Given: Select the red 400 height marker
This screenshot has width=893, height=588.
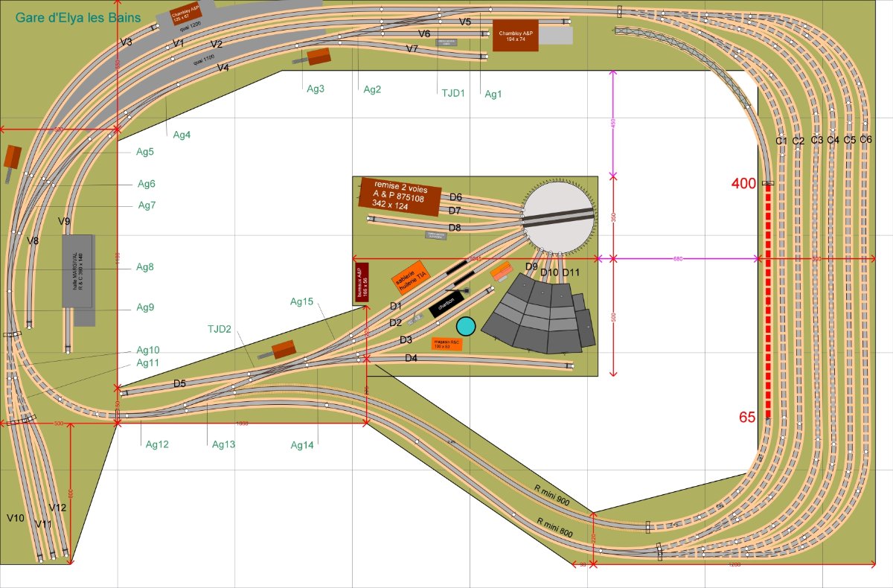Looking at the screenshot, I should pyautogui.click(x=743, y=183).
